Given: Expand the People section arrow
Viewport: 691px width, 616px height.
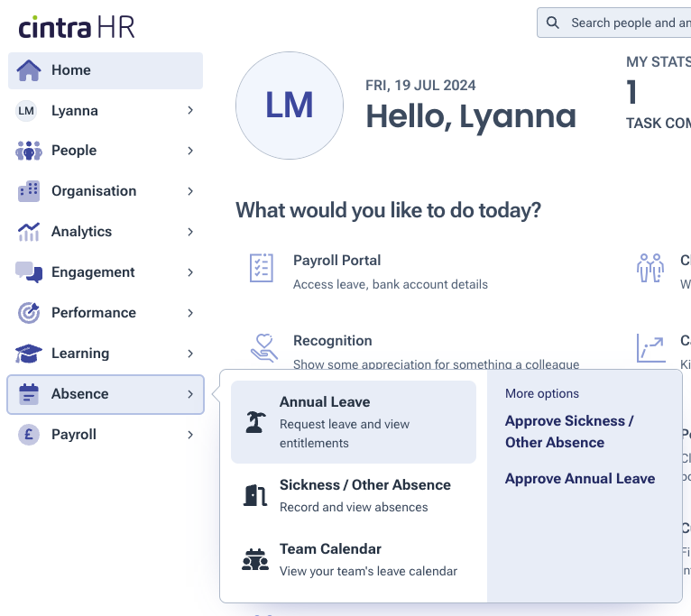Looking at the screenshot, I should click(x=190, y=151).
